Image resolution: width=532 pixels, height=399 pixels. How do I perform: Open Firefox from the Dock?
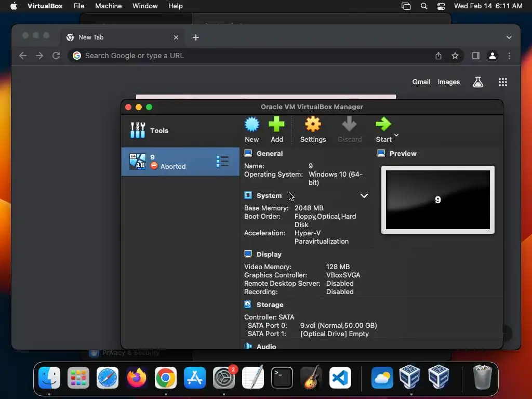(137, 377)
